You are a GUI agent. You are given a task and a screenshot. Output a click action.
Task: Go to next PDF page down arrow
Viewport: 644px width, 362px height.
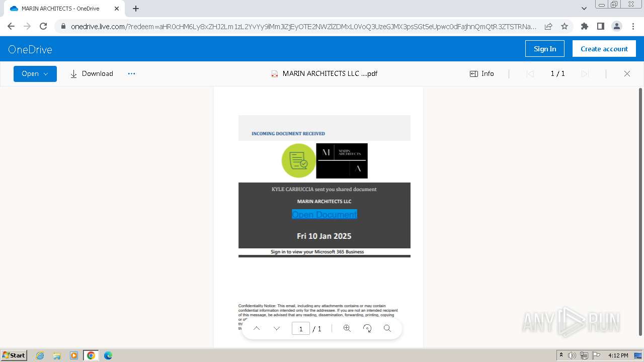tap(277, 328)
